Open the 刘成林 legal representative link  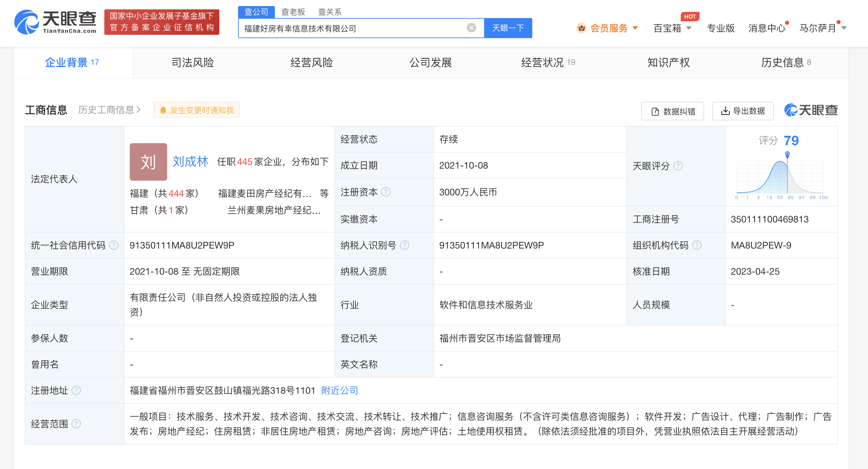190,161
